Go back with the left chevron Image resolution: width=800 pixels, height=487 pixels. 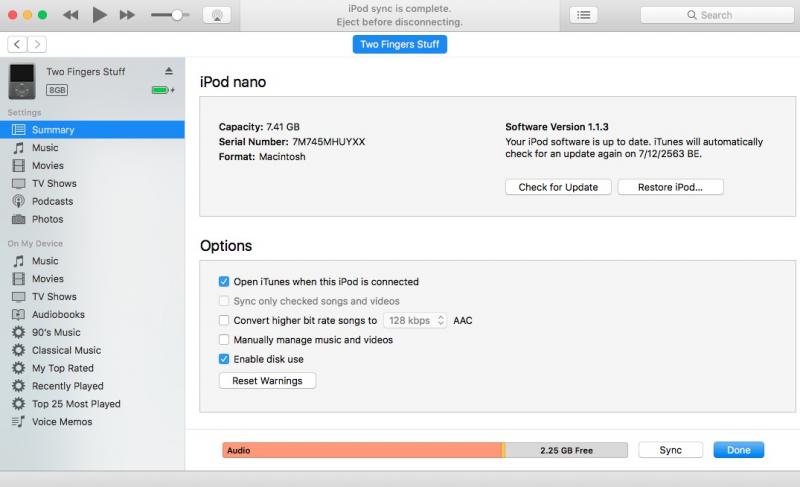(x=17, y=44)
